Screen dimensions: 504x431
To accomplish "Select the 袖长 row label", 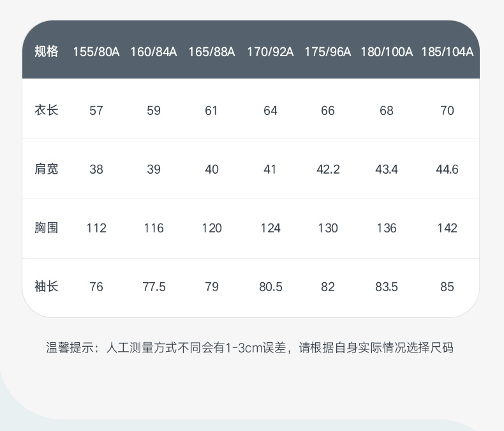I will point(46,287).
